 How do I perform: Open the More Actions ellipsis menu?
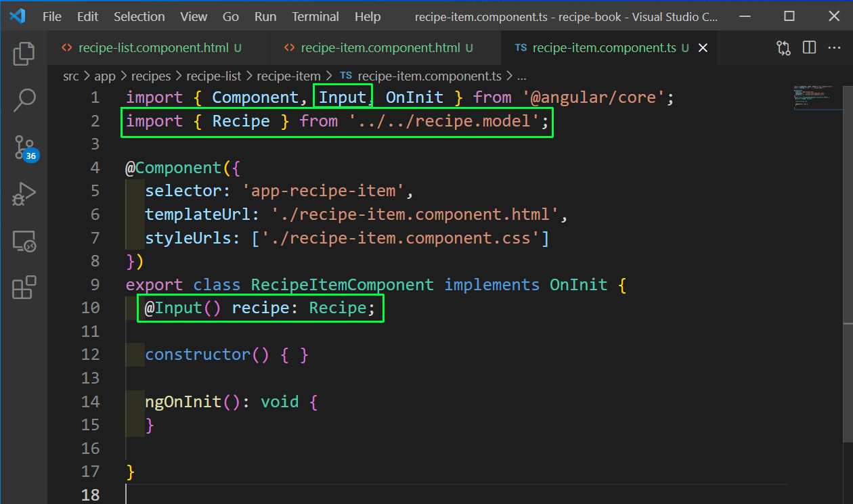point(834,48)
